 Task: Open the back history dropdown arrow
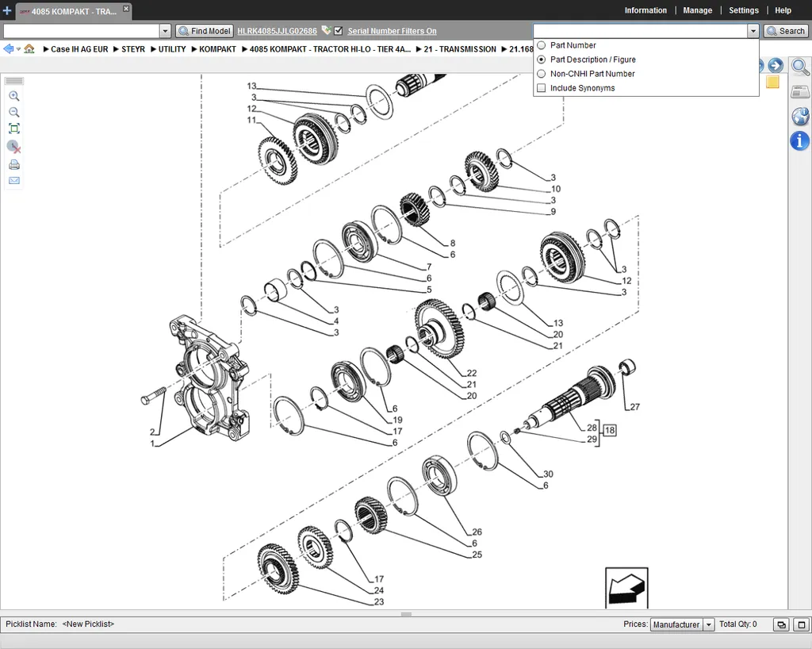coord(18,49)
